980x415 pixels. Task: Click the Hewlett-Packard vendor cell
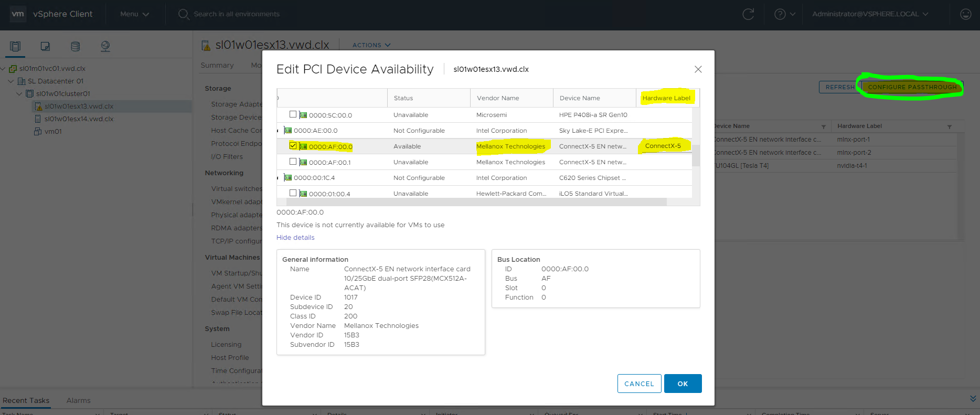(511, 194)
